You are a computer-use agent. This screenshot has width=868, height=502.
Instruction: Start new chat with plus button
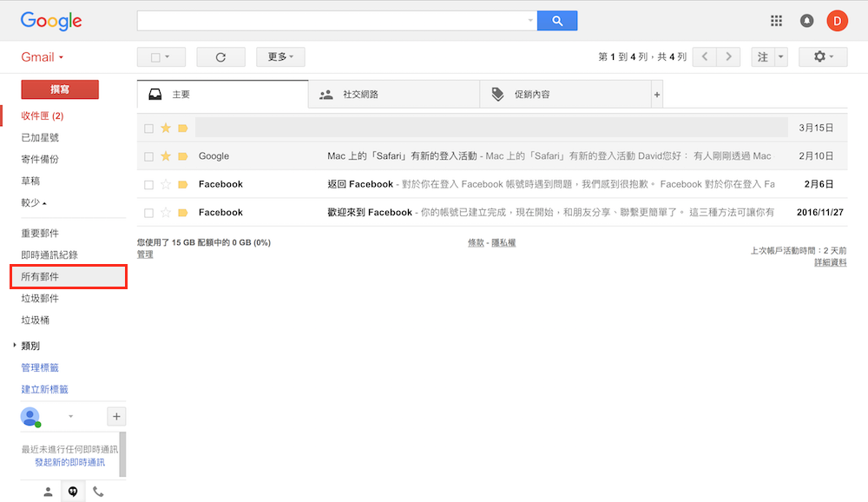[116, 416]
